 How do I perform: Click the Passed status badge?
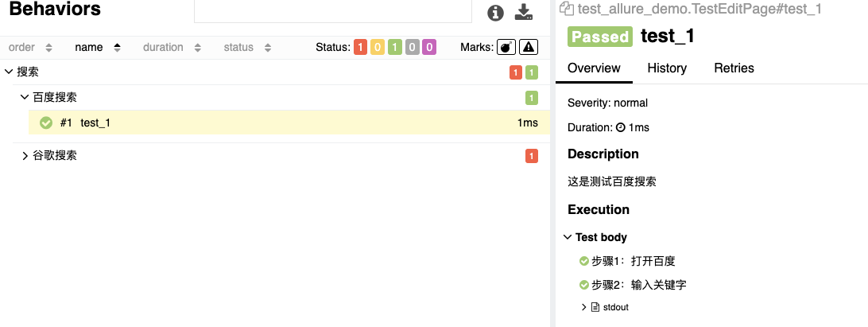point(600,37)
